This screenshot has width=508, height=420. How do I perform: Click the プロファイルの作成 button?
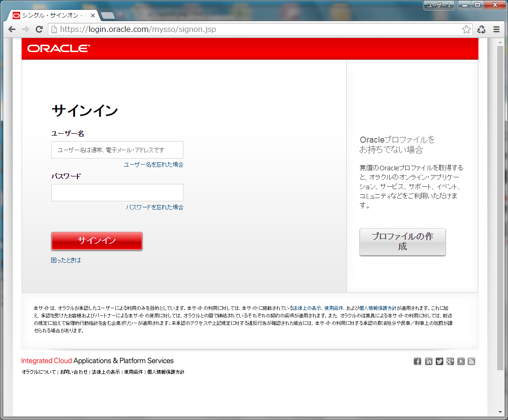[x=403, y=242]
